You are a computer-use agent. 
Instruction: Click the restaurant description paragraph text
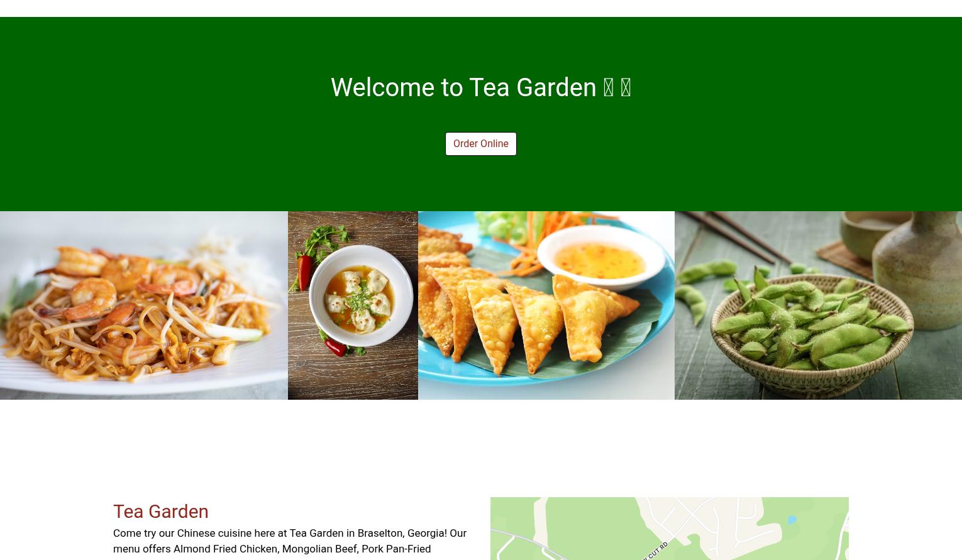click(x=290, y=541)
